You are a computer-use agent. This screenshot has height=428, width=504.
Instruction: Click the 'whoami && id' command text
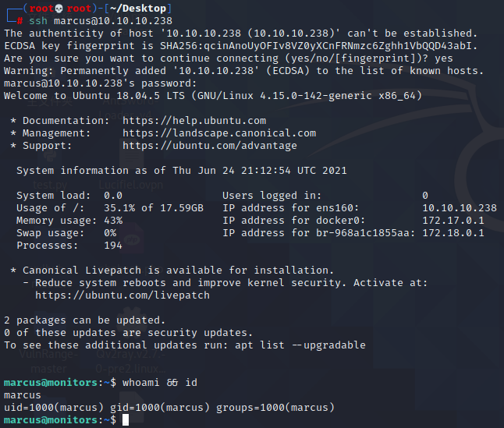click(x=160, y=383)
